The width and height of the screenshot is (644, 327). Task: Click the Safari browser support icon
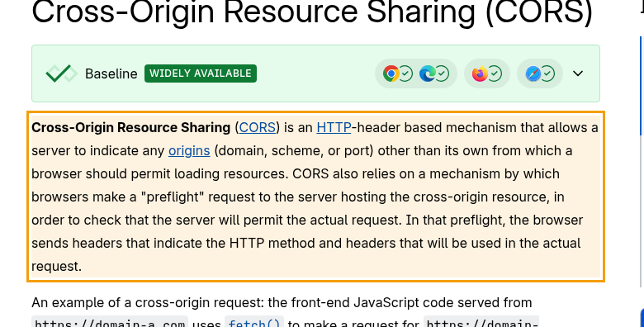(x=533, y=73)
